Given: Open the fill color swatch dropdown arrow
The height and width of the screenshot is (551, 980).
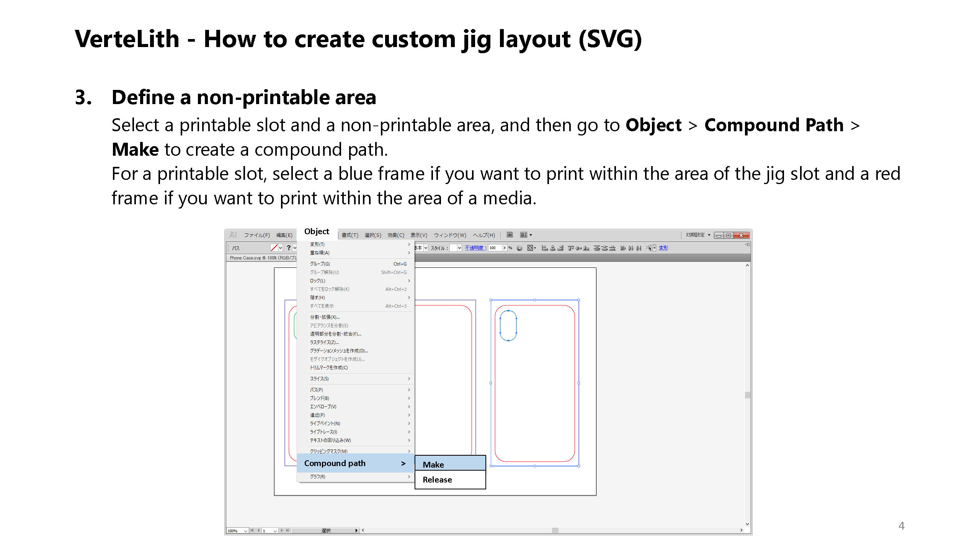Looking at the screenshot, I should (281, 248).
